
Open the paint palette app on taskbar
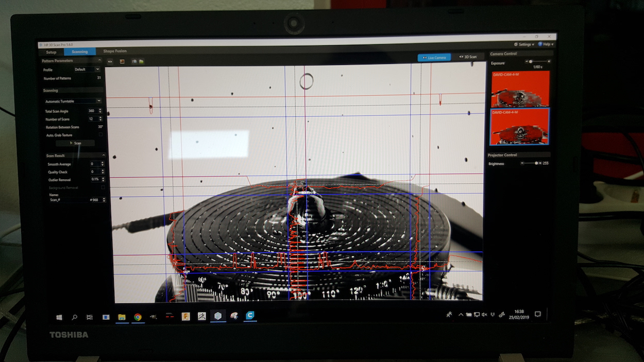234,316
